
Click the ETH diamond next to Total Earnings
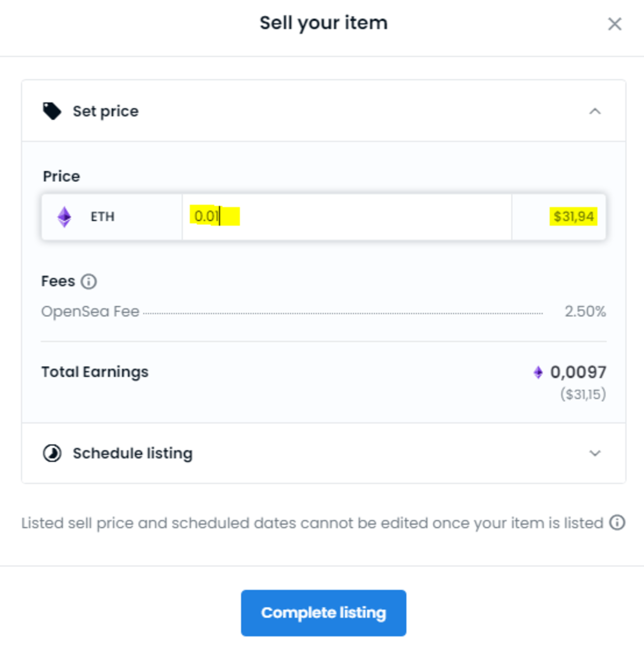(538, 372)
